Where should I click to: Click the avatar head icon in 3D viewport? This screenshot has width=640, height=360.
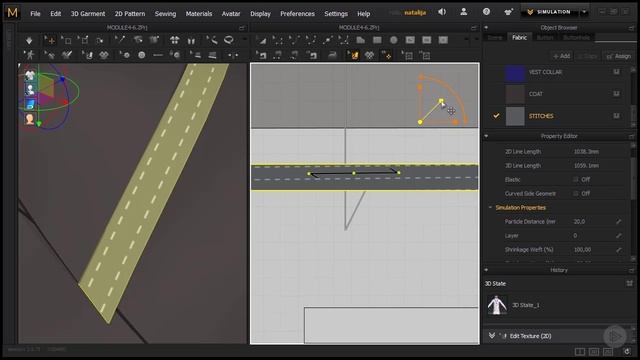click(30, 119)
